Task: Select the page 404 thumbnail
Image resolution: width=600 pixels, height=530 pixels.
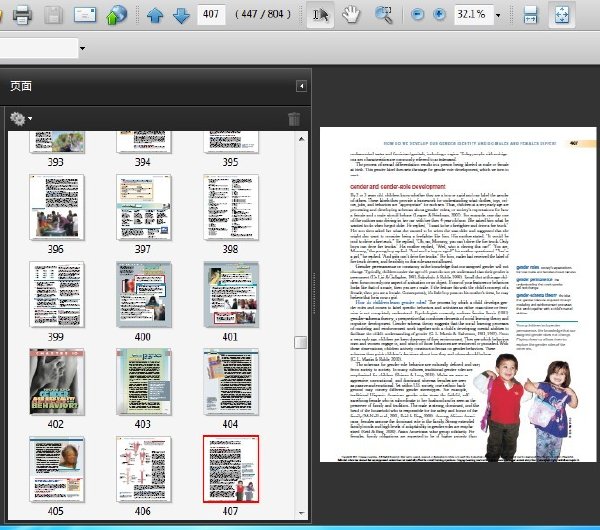Action: pyautogui.click(x=231, y=382)
